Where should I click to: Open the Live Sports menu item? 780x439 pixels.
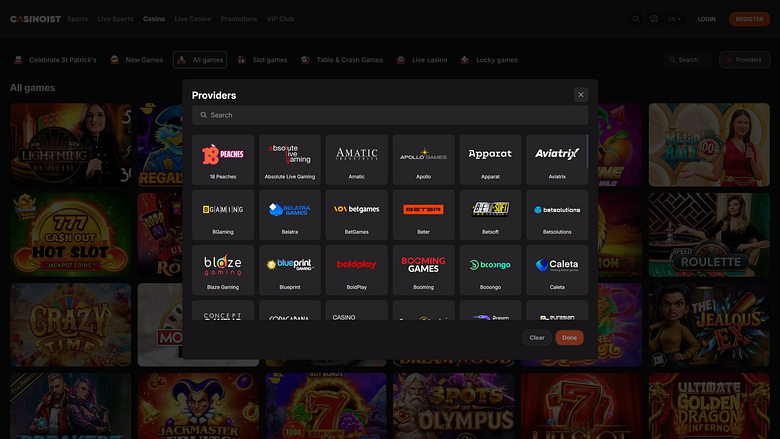[x=115, y=19]
